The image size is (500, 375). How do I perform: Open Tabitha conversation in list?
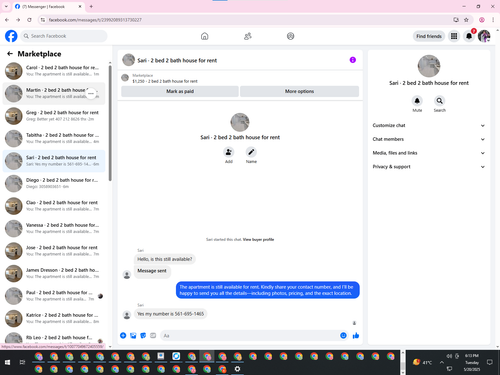54,138
